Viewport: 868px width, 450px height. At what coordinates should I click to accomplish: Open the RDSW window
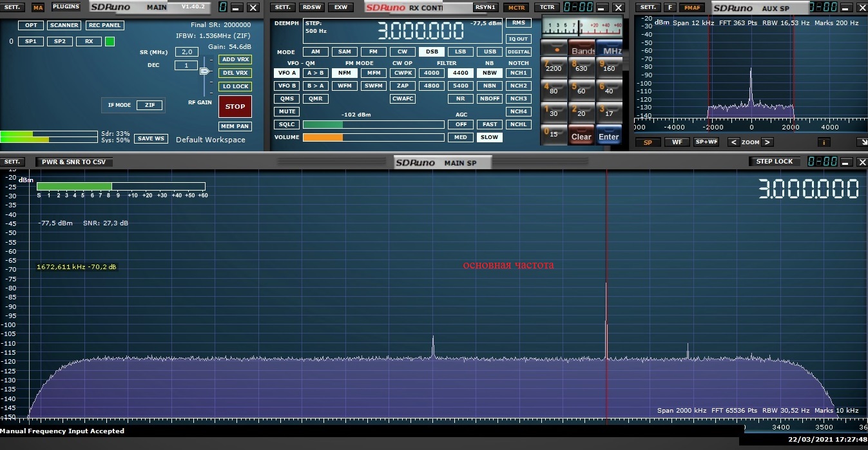click(x=312, y=8)
